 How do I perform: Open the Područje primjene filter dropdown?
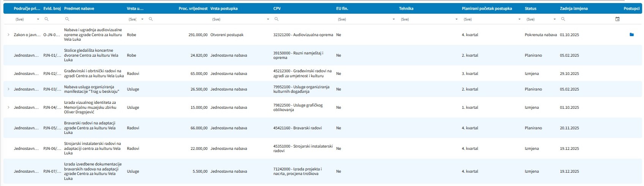coord(38,19)
